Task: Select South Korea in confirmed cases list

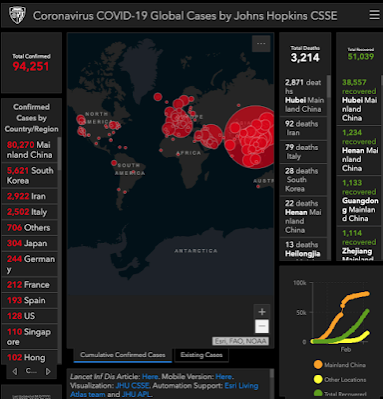Action: (x=30, y=175)
